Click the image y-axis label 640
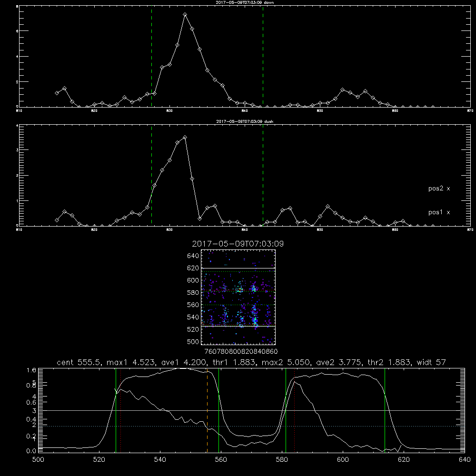The image size is (476, 476). click(x=193, y=256)
